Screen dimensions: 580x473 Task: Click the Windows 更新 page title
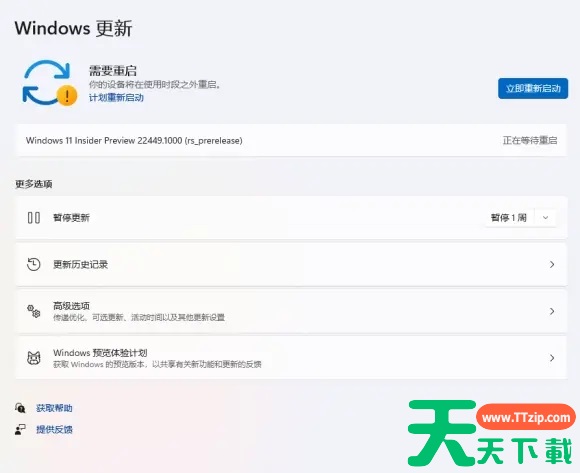73,28
